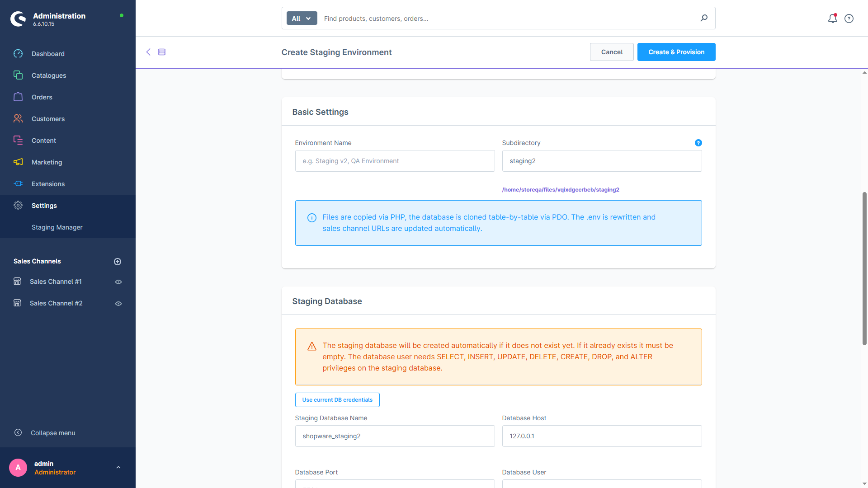Click Sales Channel #1 storefront icon
The height and width of the screenshot is (488, 868).
pos(17,282)
